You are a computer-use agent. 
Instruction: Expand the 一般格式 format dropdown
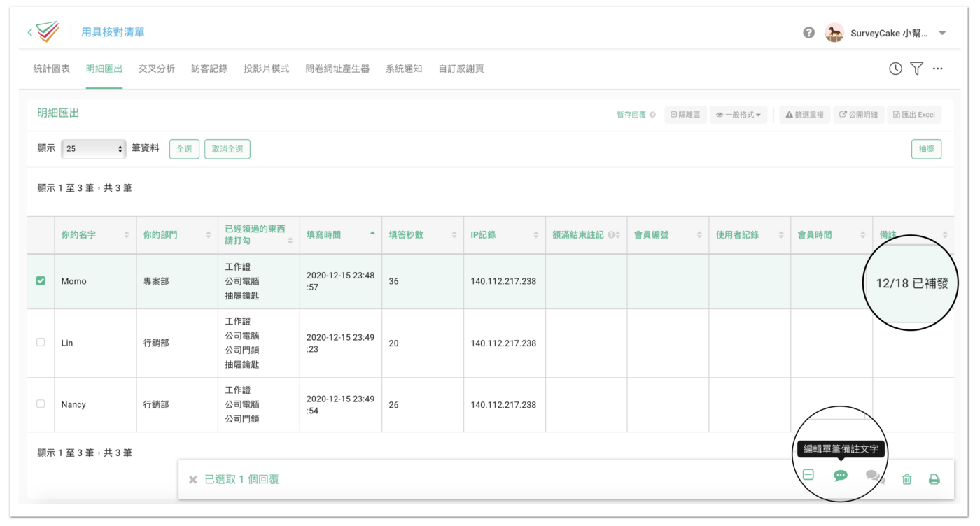pos(738,115)
